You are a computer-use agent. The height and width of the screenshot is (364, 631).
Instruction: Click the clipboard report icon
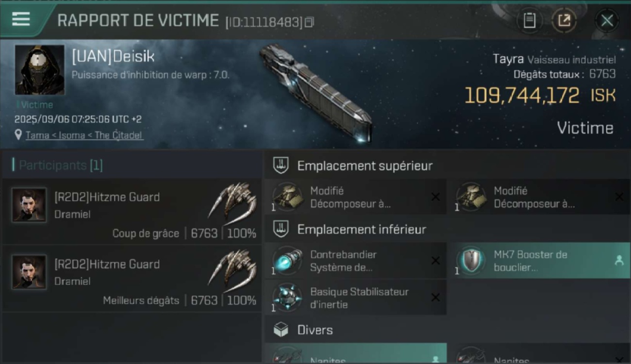point(530,20)
